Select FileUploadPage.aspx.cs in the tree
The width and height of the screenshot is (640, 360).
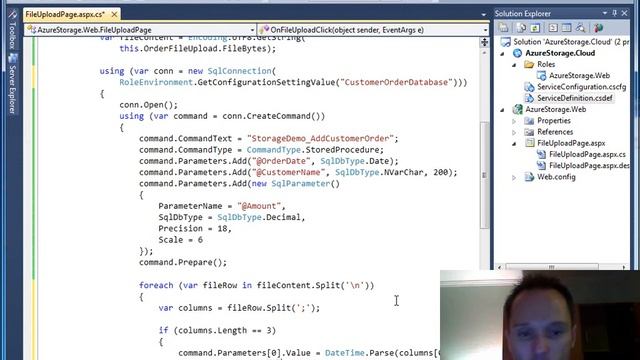[587, 154]
